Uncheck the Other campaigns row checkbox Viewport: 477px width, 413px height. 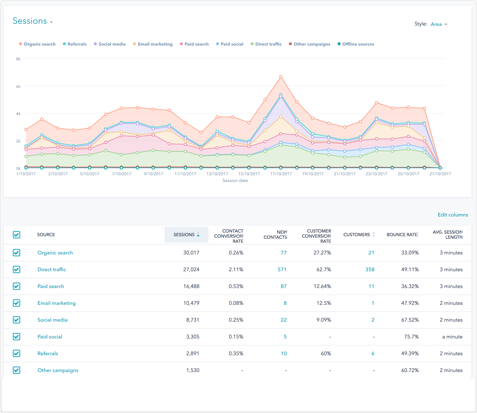(x=16, y=370)
